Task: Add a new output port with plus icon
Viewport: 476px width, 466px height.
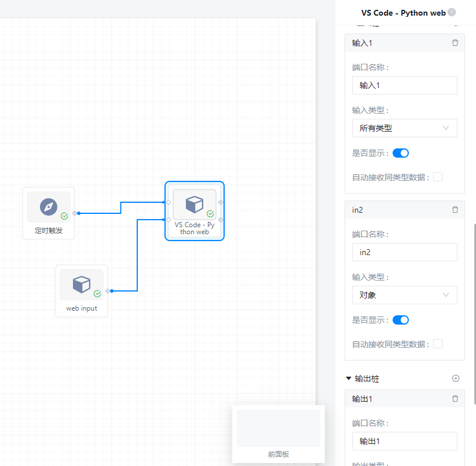Action: pyautogui.click(x=456, y=378)
